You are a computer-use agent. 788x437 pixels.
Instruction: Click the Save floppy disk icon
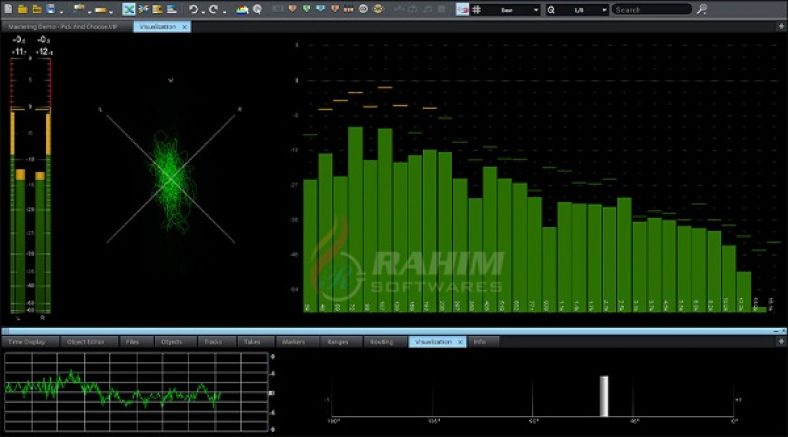tap(49, 9)
